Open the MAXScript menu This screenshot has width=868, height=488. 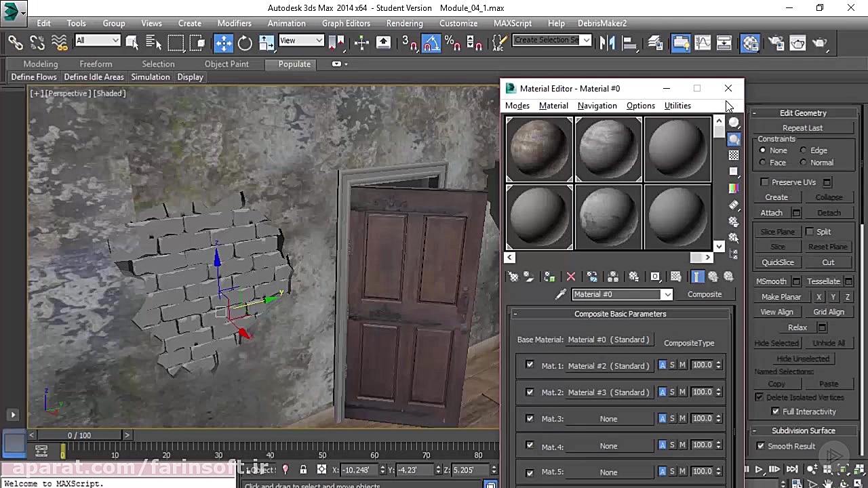point(513,23)
